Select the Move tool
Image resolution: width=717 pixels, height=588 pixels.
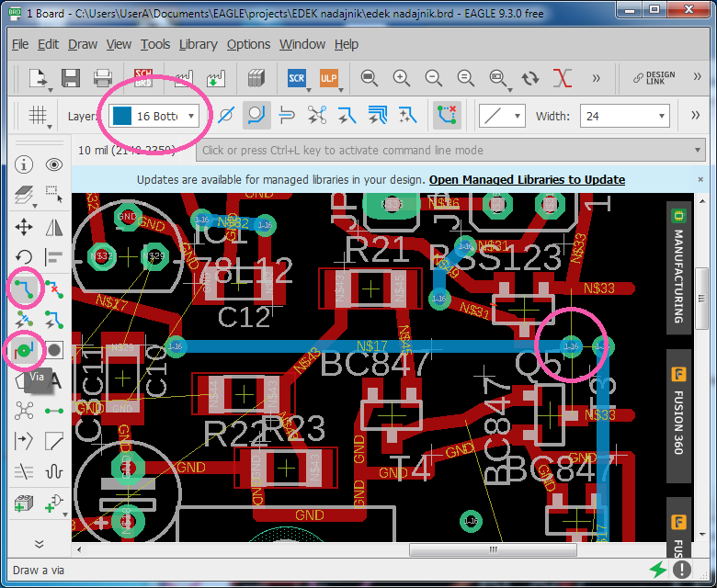[24, 226]
